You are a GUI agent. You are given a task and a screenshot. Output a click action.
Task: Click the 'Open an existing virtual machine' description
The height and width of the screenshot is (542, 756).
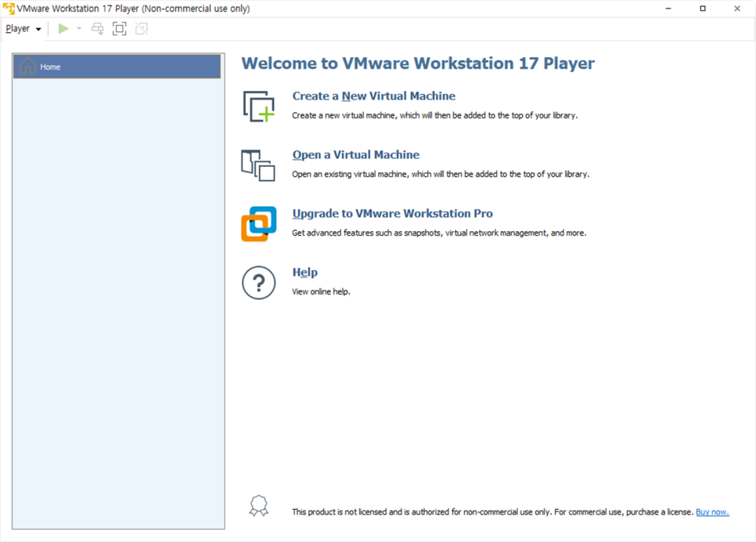point(441,174)
